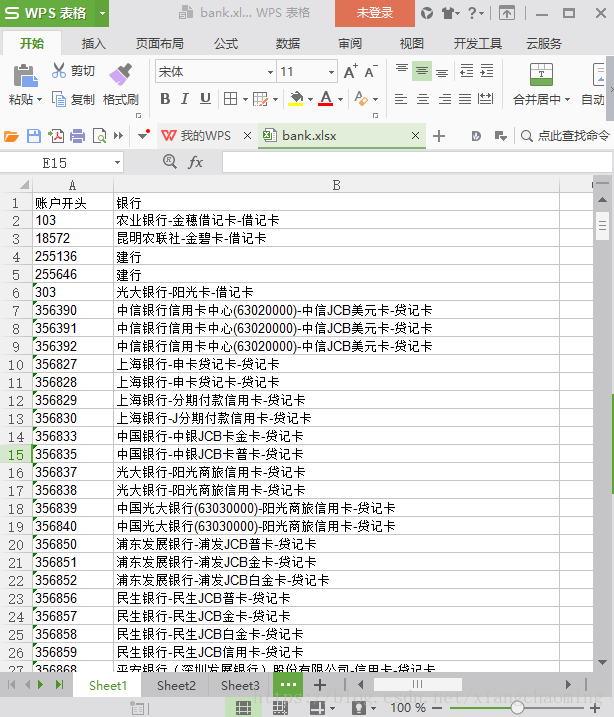Open the font name dropdown
This screenshot has width=614, height=717.
coord(270,72)
